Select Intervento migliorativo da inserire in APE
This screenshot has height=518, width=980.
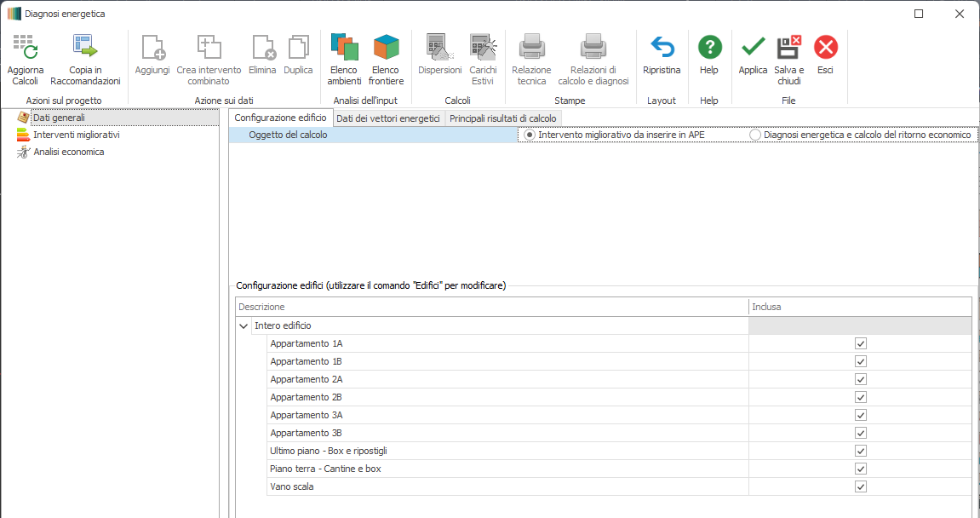pos(530,135)
